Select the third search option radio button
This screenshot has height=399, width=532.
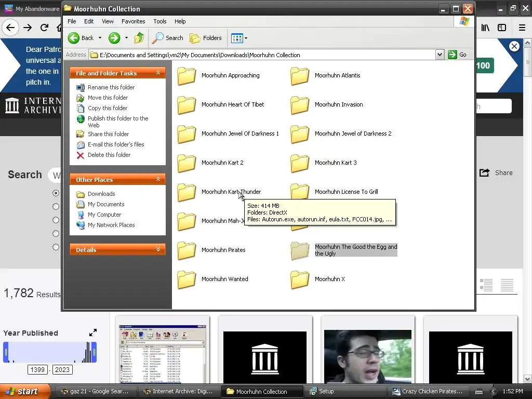click(56, 220)
